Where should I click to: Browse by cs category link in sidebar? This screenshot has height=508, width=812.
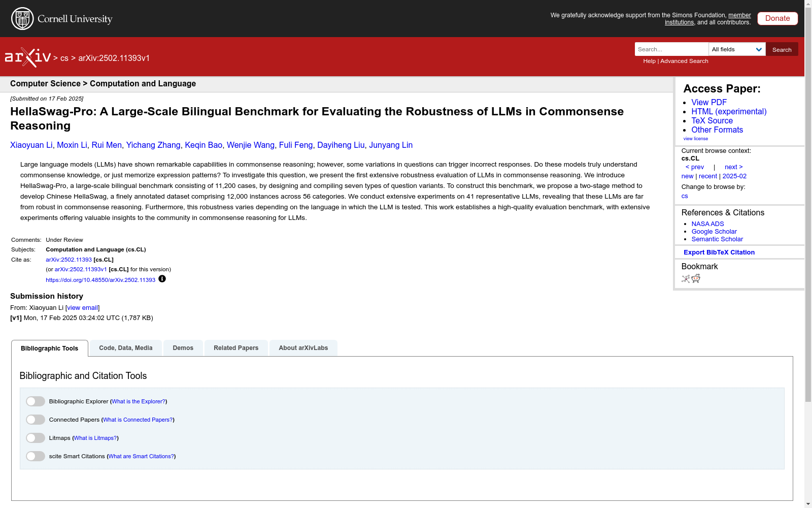pyautogui.click(x=685, y=196)
